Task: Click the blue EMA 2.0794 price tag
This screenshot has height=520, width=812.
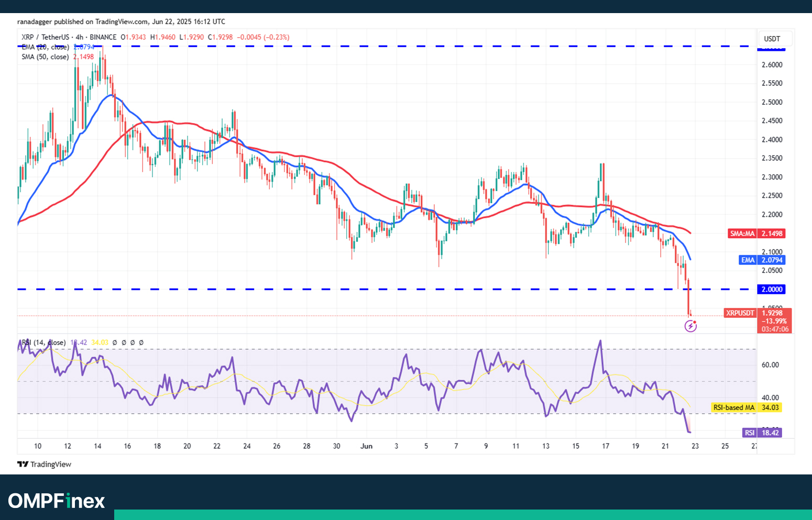Action: click(762, 260)
